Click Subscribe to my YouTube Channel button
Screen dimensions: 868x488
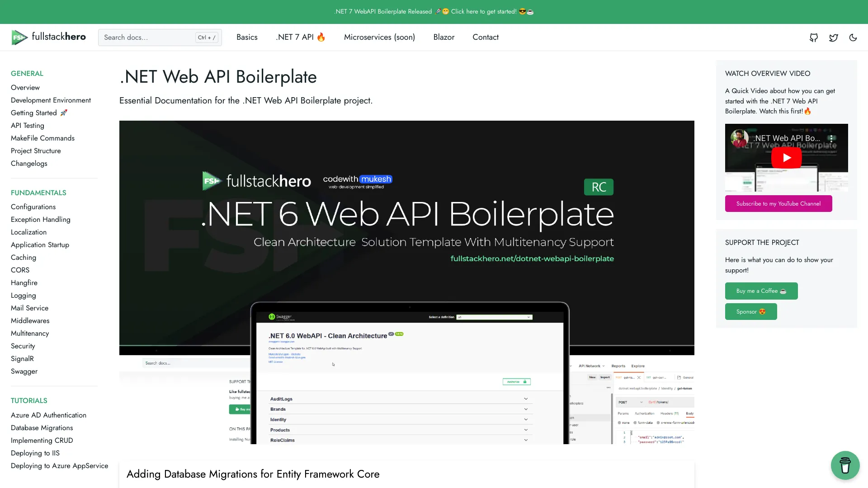[x=778, y=203]
